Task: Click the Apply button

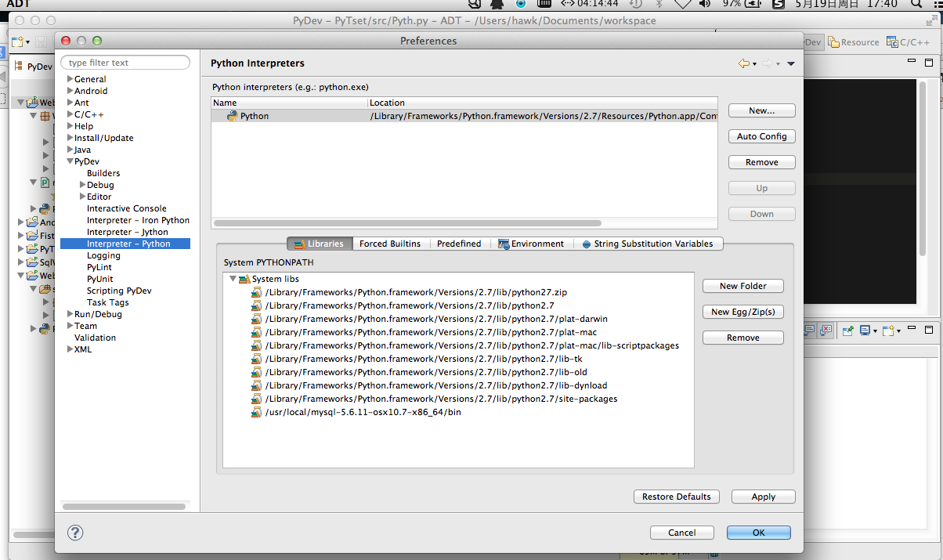Action: tap(763, 497)
